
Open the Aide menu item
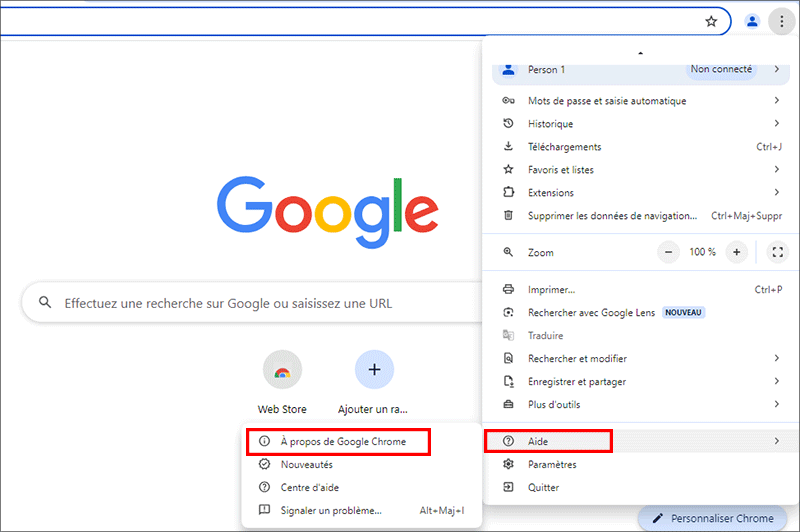pos(640,441)
